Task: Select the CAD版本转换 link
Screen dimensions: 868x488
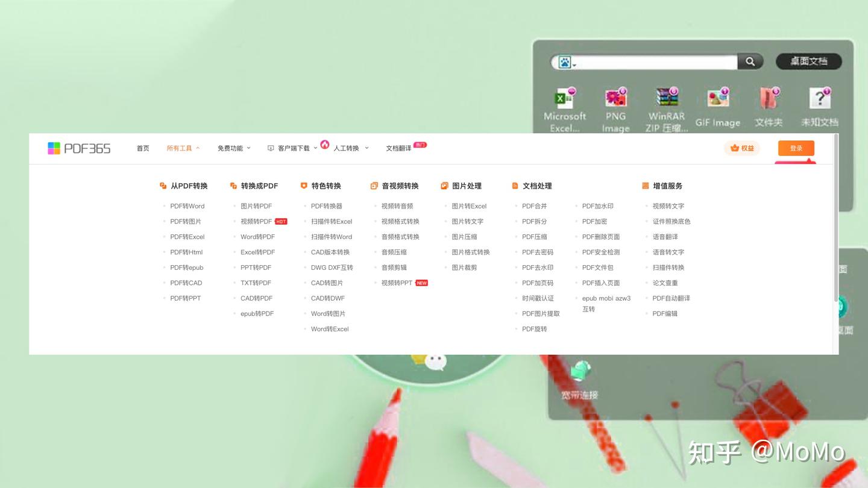Action: (330, 252)
